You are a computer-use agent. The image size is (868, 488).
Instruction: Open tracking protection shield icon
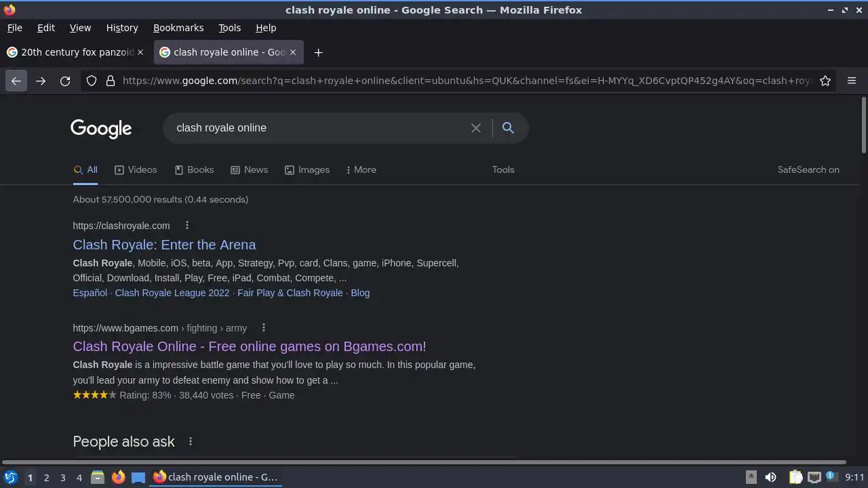(x=92, y=81)
